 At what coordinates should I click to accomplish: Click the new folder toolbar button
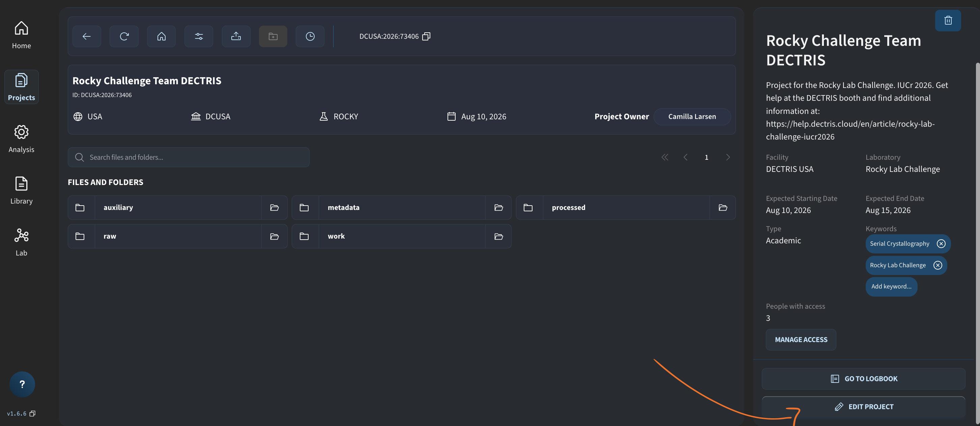pyautogui.click(x=273, y=36)
